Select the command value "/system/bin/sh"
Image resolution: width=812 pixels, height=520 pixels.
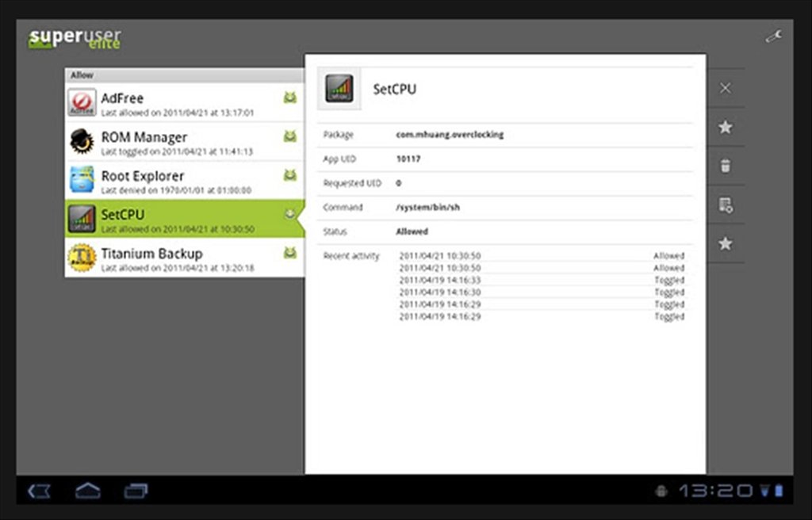[427, 207]
